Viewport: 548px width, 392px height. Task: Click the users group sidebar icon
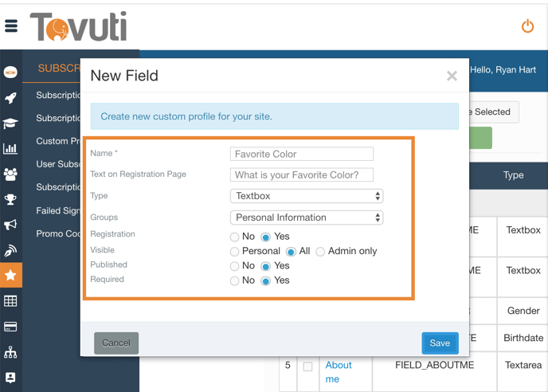(x=10, y=174)
